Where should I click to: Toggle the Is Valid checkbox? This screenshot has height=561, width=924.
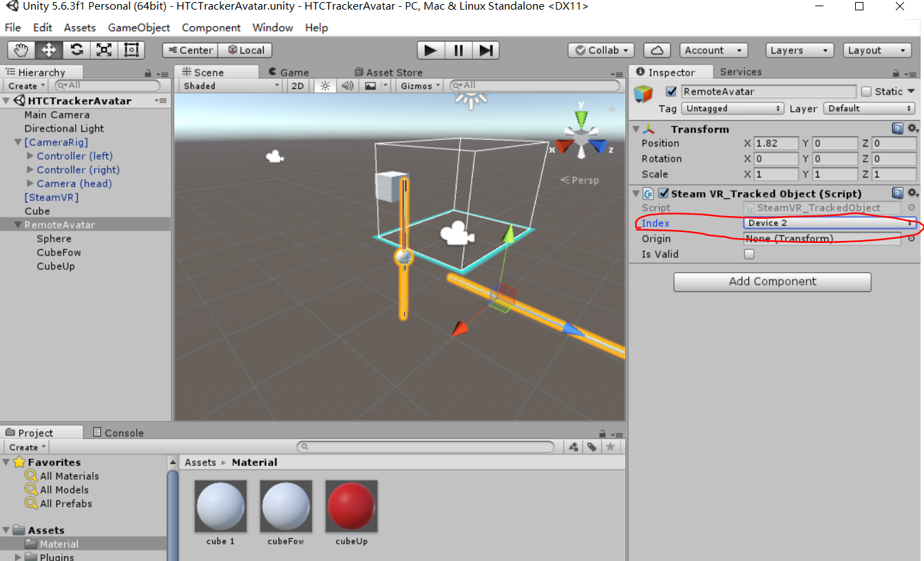[749, 254]
